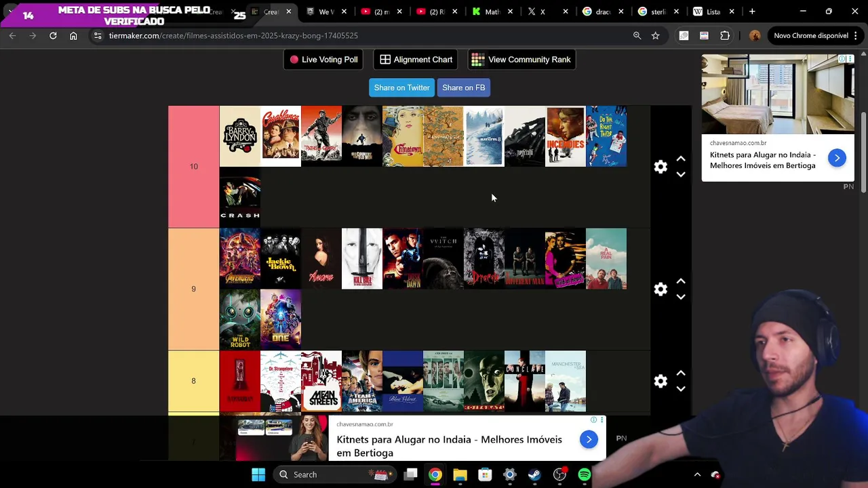Select The Witch poster
This screenshot has width=868, height=488.
[x=443, y=259]
